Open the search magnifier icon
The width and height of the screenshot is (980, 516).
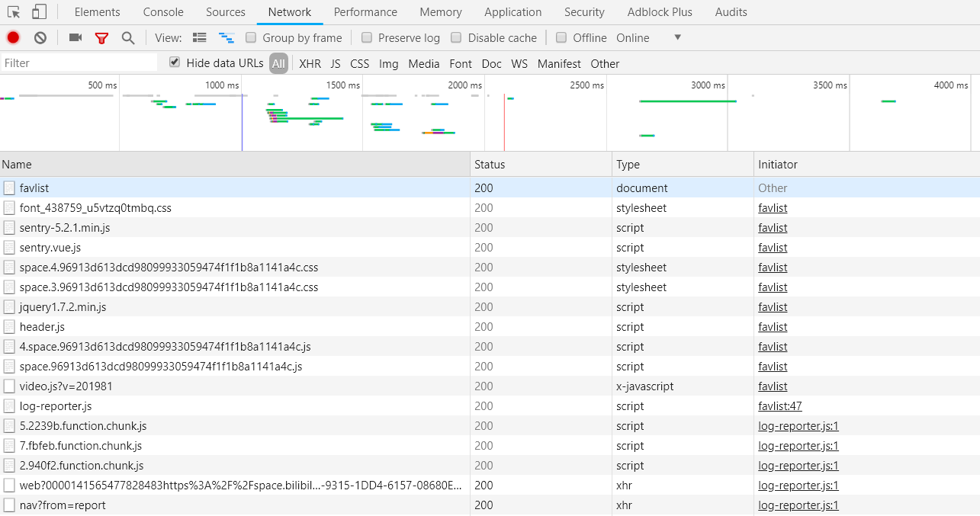(128, 38)
